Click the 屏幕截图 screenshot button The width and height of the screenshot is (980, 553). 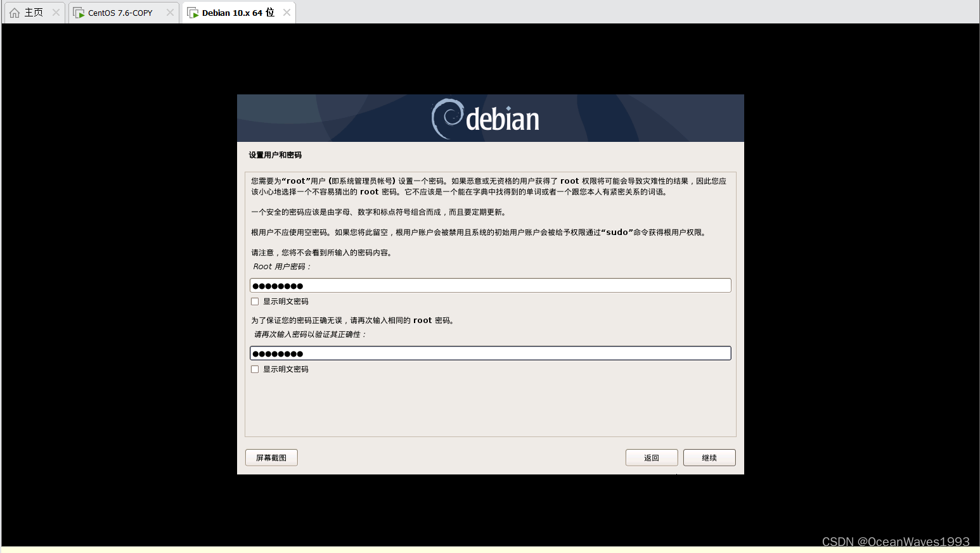tap(271, 457)
